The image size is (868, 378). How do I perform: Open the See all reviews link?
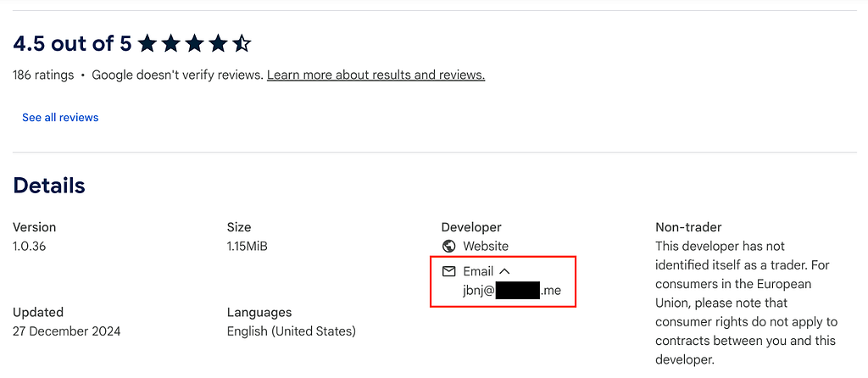[x=60, y=117]
